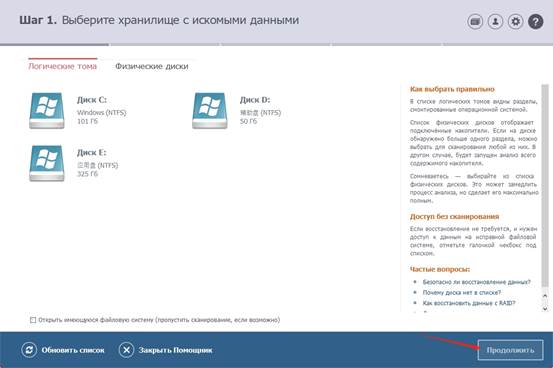Click the 50 Гб size text

point(248,121)
